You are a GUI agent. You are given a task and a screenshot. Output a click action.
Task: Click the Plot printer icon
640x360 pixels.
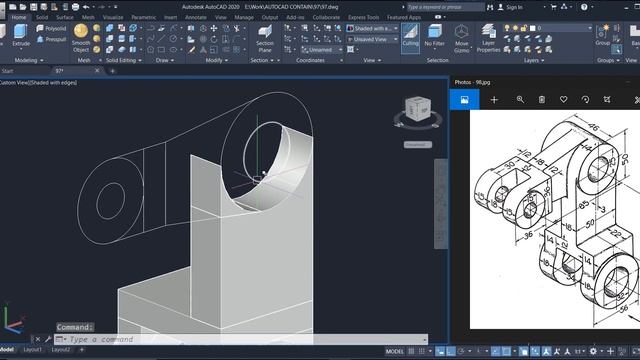coord(76,7)
